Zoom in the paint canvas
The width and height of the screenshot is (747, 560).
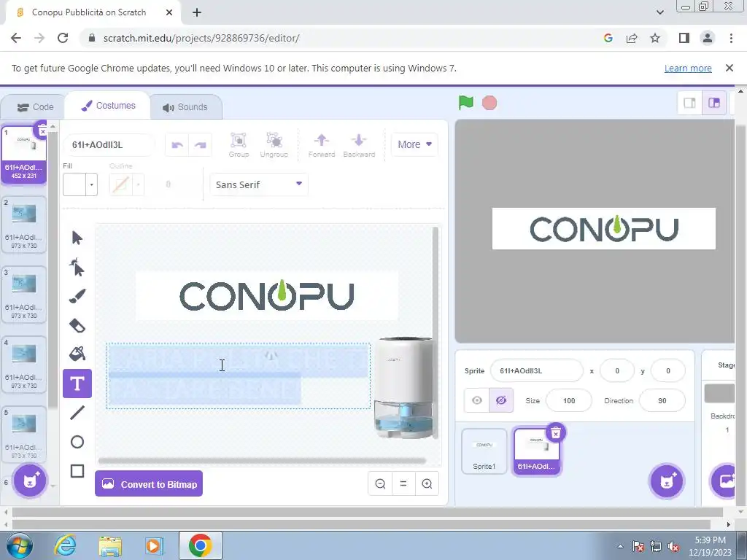pos(427,484)
